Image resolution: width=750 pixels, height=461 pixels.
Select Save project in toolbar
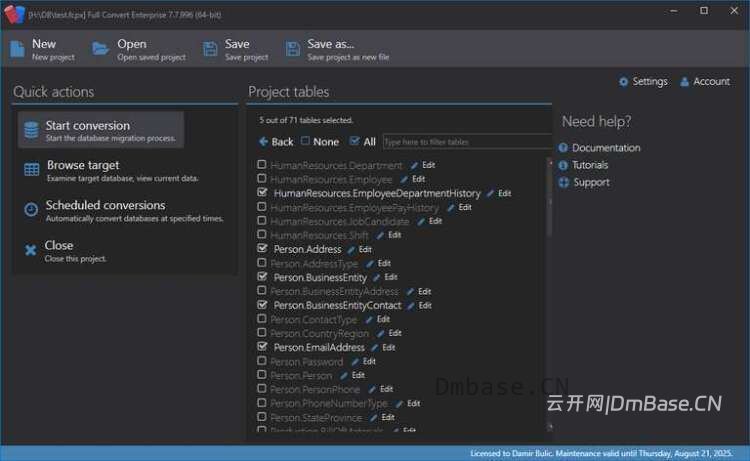[x=236, y=49]
